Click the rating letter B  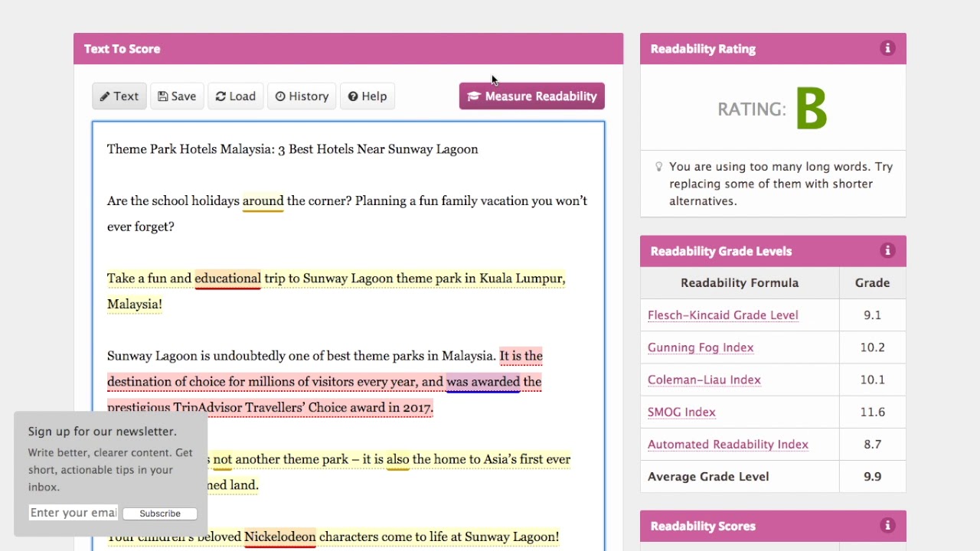[x=812, y=109]
